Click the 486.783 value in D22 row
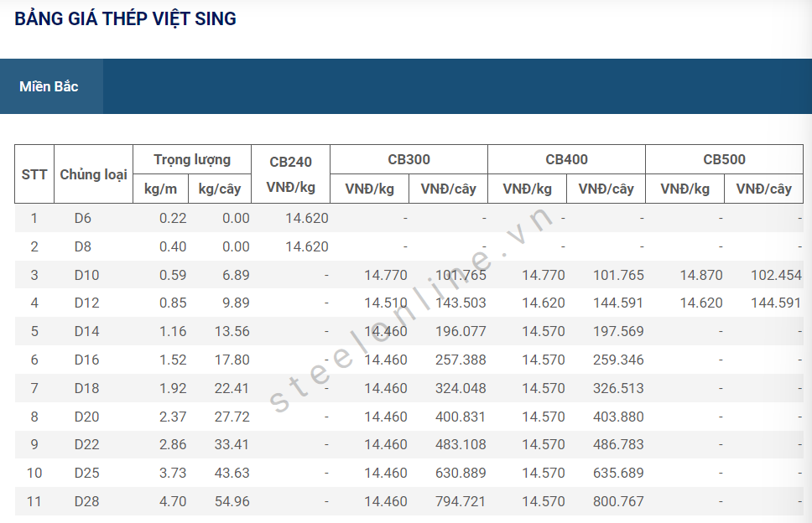The width and height of the screenshot is (812, 523). click(618, 444)
